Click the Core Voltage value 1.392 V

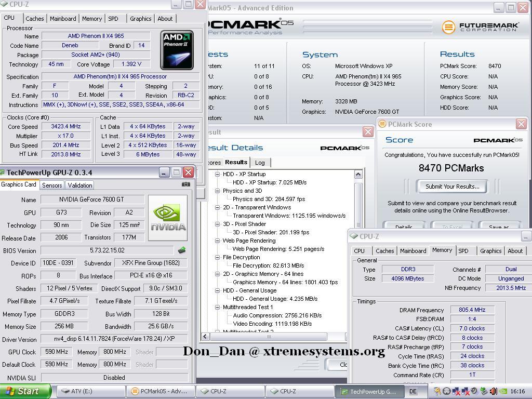pos(131,64)
